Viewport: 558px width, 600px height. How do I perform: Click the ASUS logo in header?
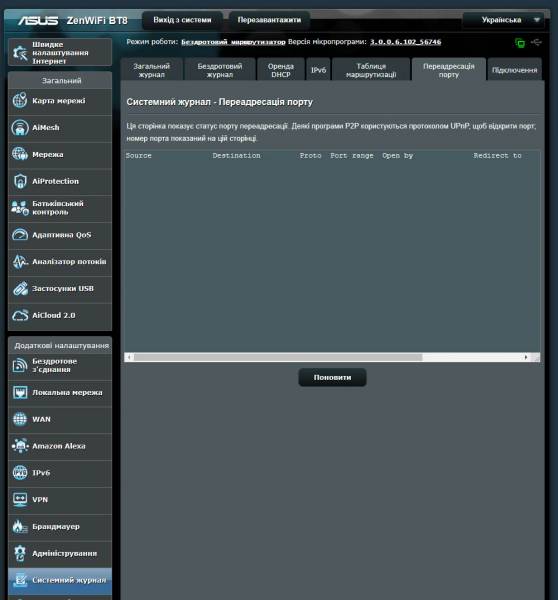[38, 20]
